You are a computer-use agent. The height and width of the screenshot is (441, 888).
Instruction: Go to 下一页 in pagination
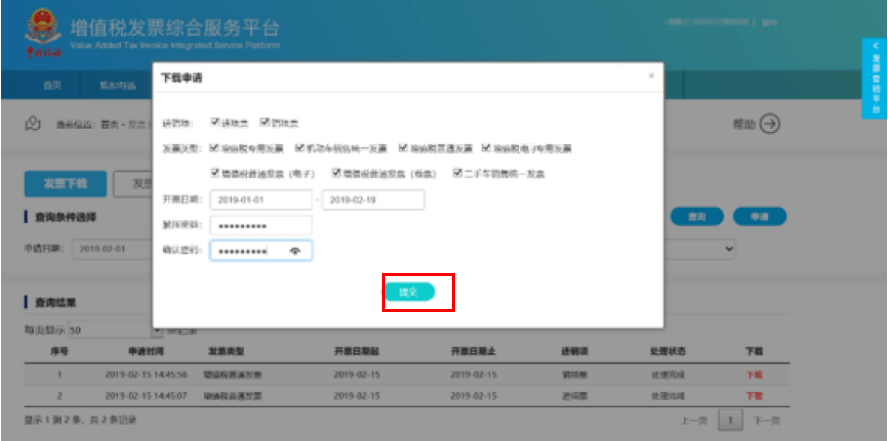coord(766,420)
